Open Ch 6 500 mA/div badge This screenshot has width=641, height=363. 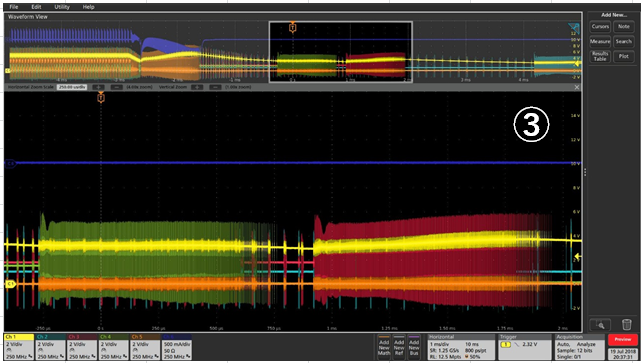[177, 347]
